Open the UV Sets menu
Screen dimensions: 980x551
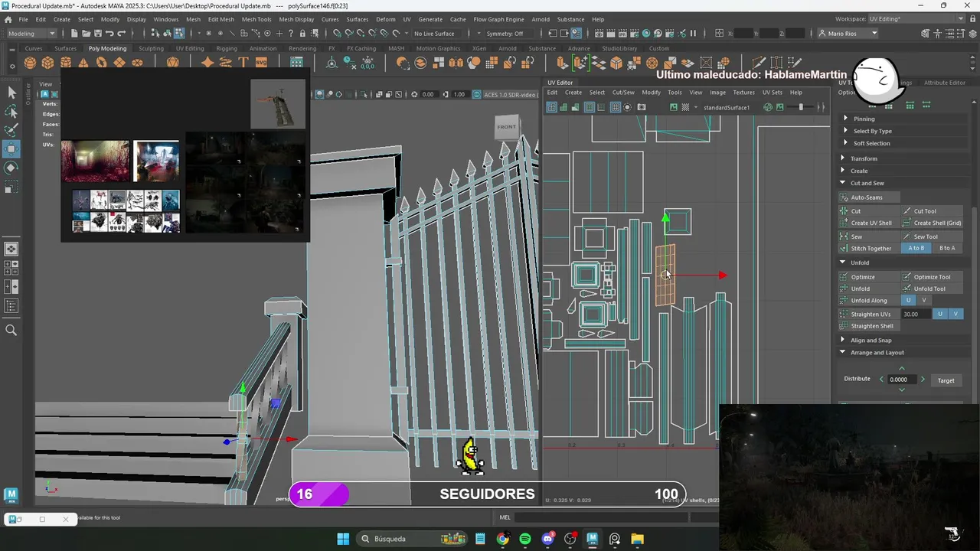click(x=772, y=93)
